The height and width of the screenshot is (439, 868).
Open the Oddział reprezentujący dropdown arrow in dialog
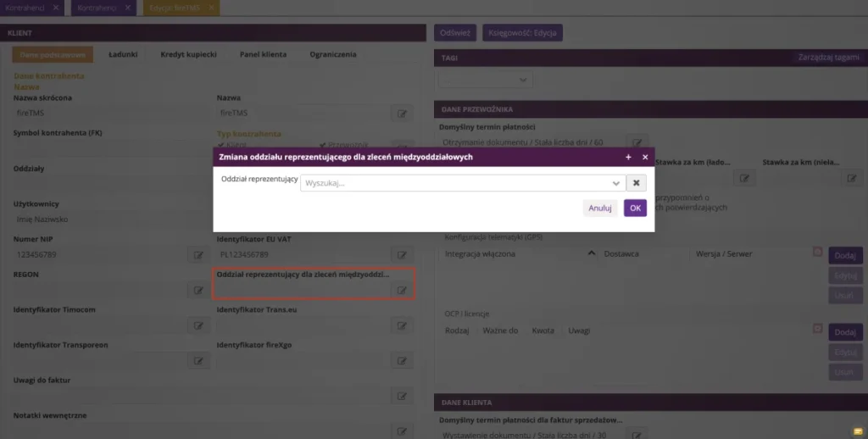click(615, 183)
